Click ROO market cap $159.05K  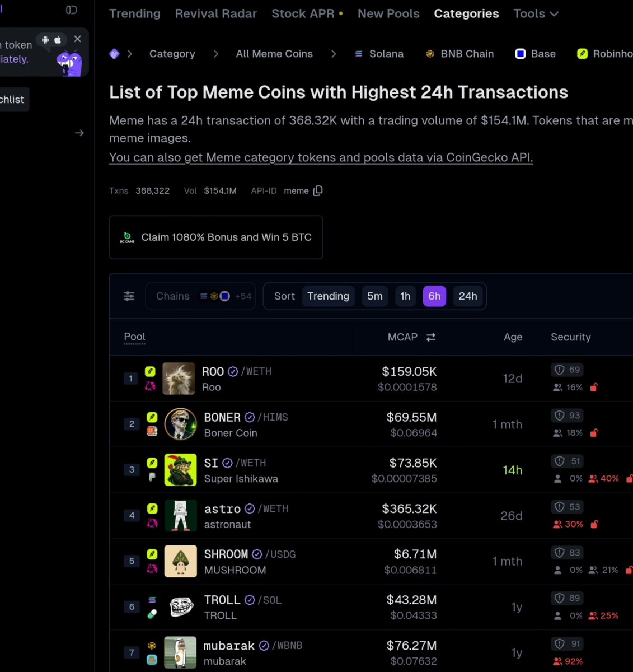pyautogui.click(x=409, y=371)
